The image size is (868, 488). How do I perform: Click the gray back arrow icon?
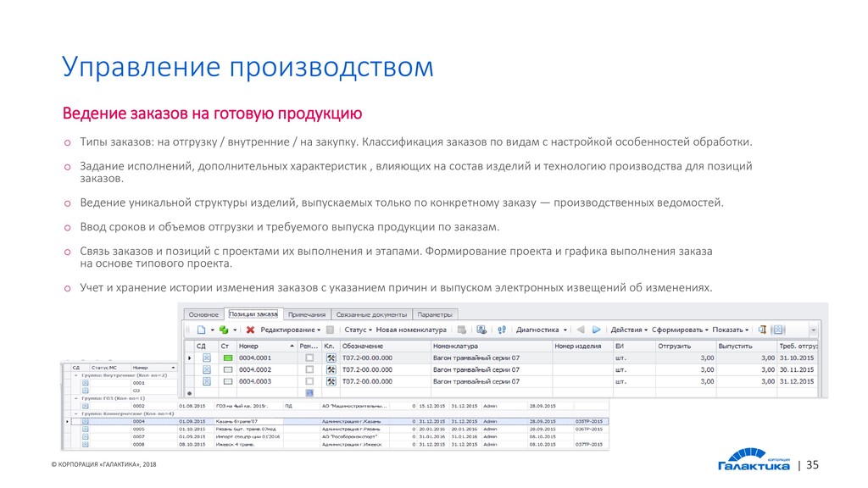tap(581, 330)
